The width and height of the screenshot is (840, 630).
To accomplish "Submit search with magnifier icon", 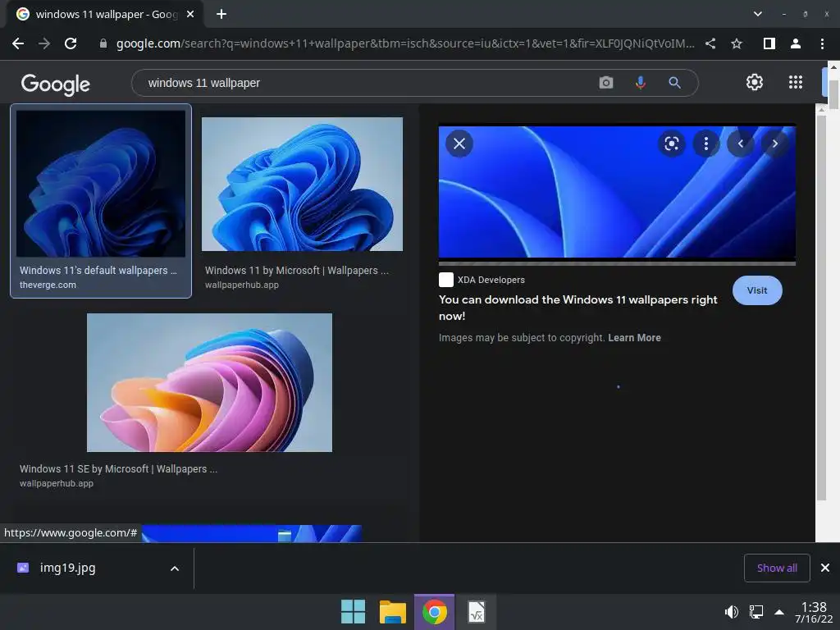I will click(x=674, y=83).
